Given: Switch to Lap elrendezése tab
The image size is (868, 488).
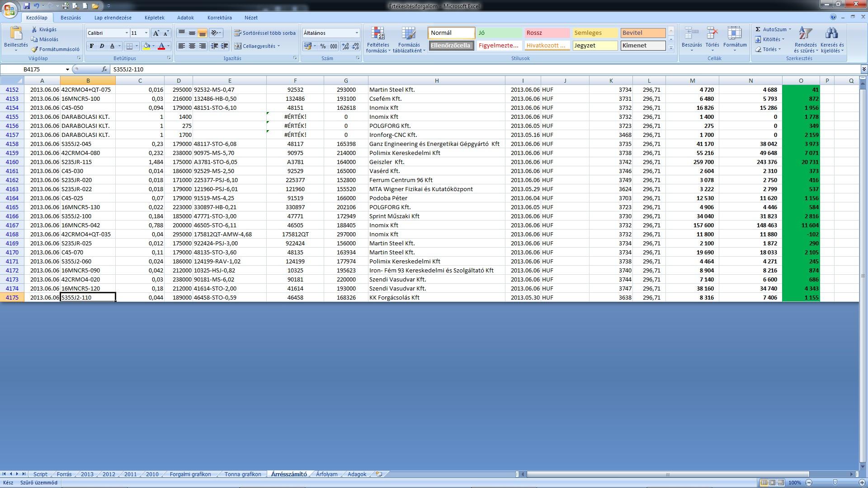Looking at the screenshot, I should point(113,18).
